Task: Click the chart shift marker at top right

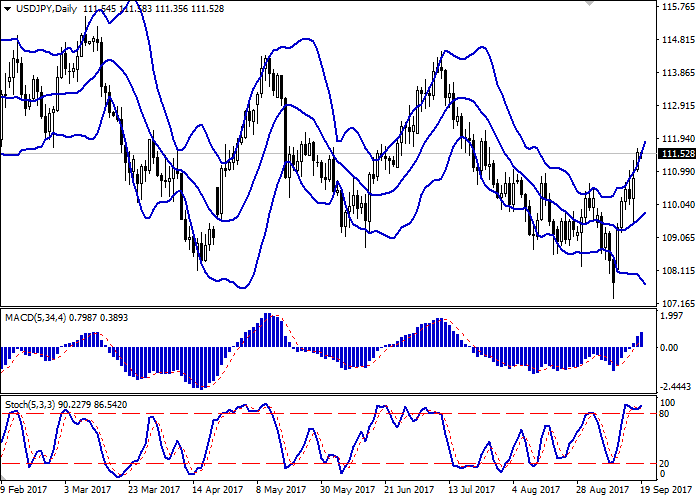Action: (x=589, y=3)
